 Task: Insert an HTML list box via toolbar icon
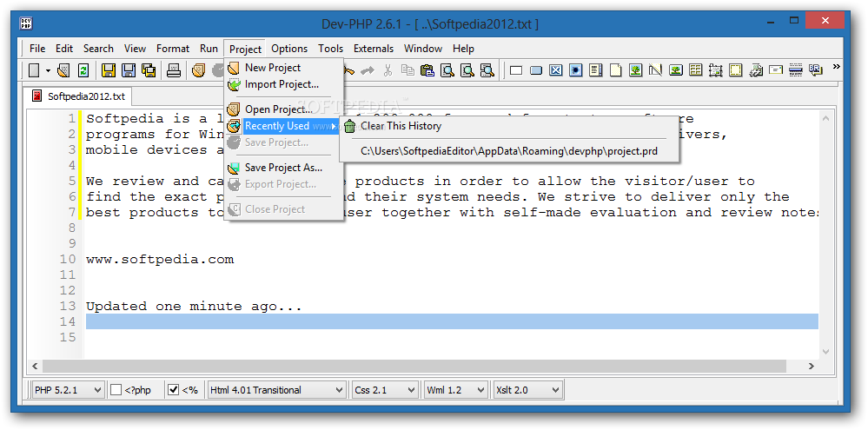pyautogui.click(x=596, y=70)
